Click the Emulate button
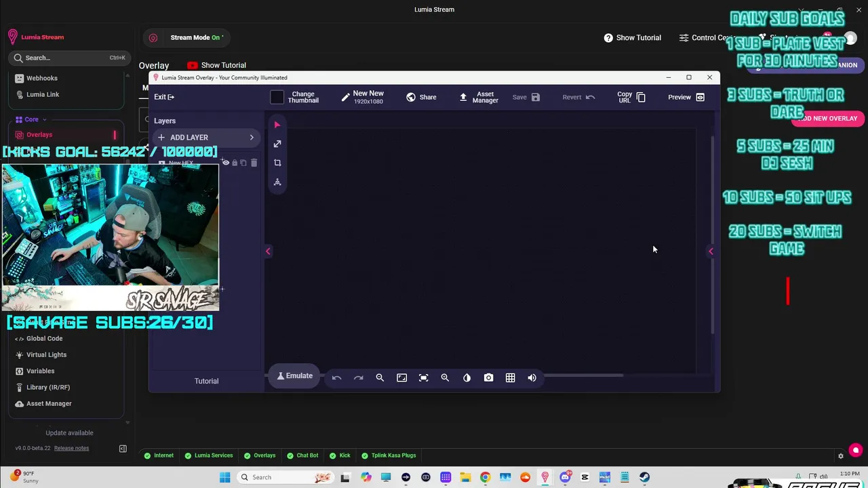Image resolution: width=868 pixels, height=488 pixels. (x=294, y=376)
